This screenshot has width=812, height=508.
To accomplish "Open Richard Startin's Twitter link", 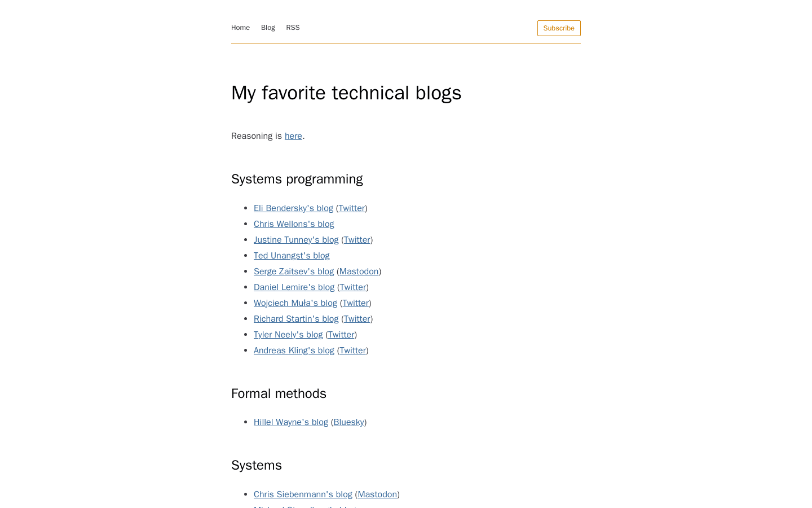I will 357,319.
